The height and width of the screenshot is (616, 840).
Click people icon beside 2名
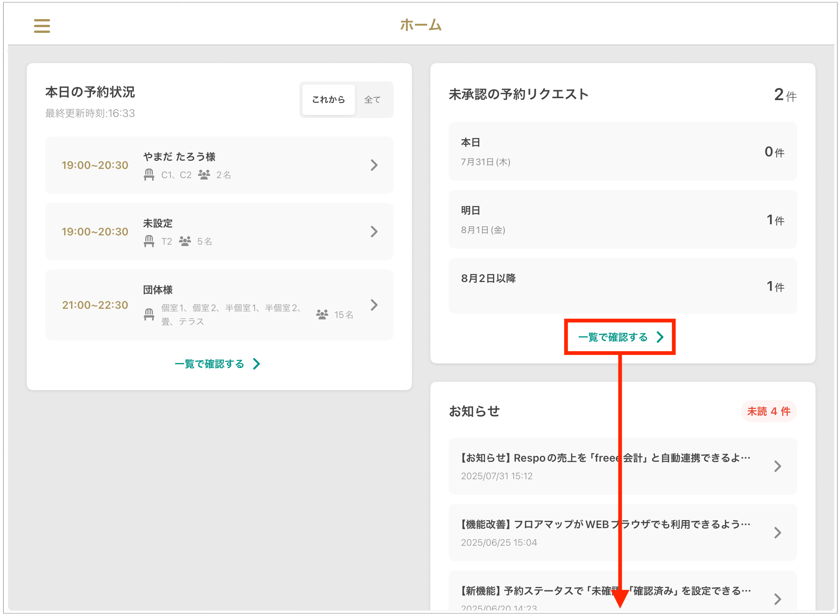[204, 175]
